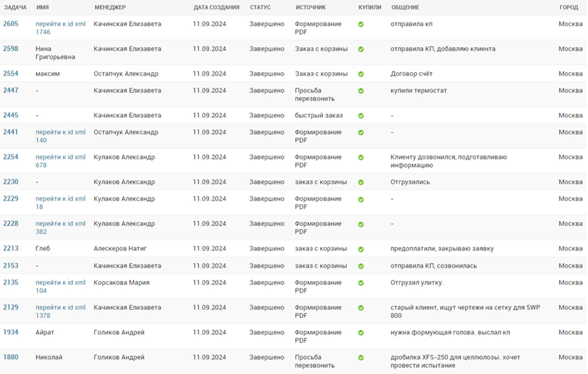
Task: Click the purchased checkmark for task 2213
Action: tap(361, 249)
